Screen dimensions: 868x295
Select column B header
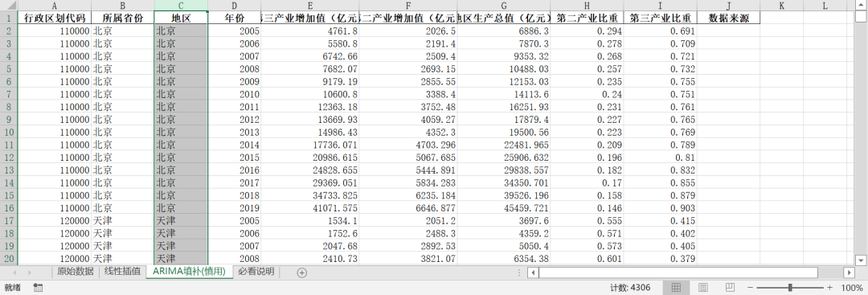pyautogui.click(x=123, y=5)
